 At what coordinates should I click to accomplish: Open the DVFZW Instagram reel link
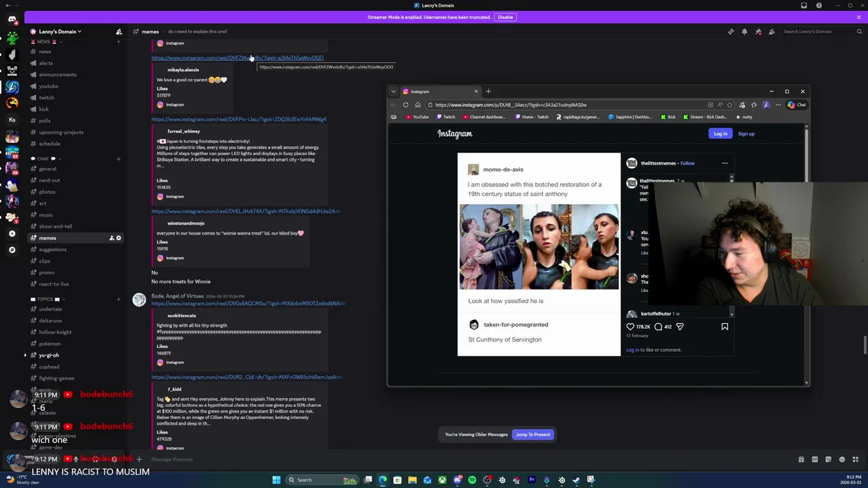(237, 58)
